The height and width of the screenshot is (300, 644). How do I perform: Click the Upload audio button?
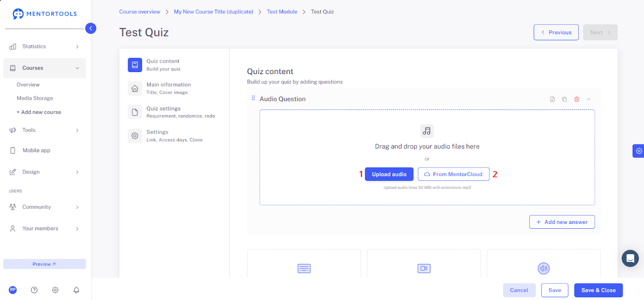pos(389,174)
